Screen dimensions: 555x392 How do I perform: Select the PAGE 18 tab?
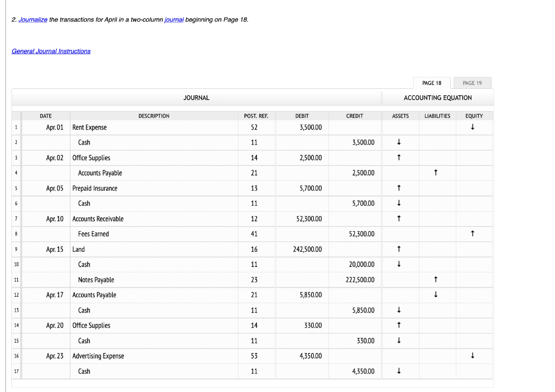(431, 82)
